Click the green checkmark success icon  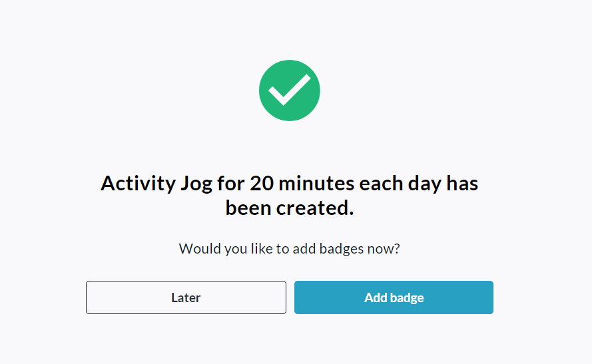[289, 91]
